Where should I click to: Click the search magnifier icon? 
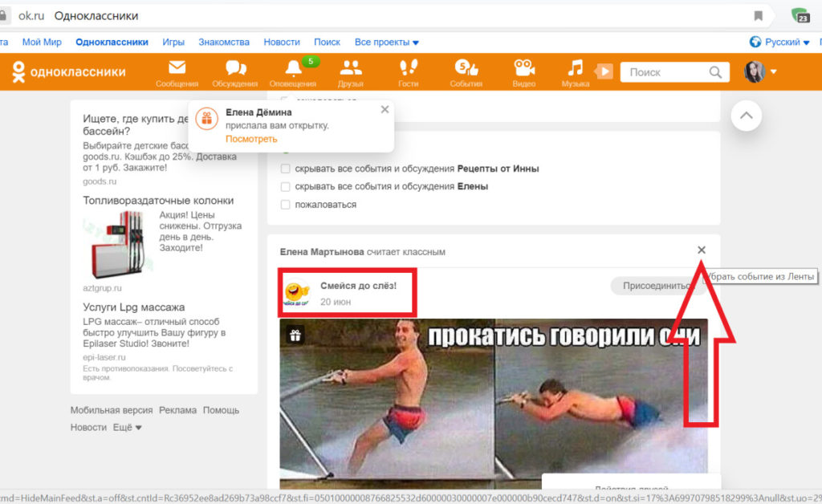point(715,72)
